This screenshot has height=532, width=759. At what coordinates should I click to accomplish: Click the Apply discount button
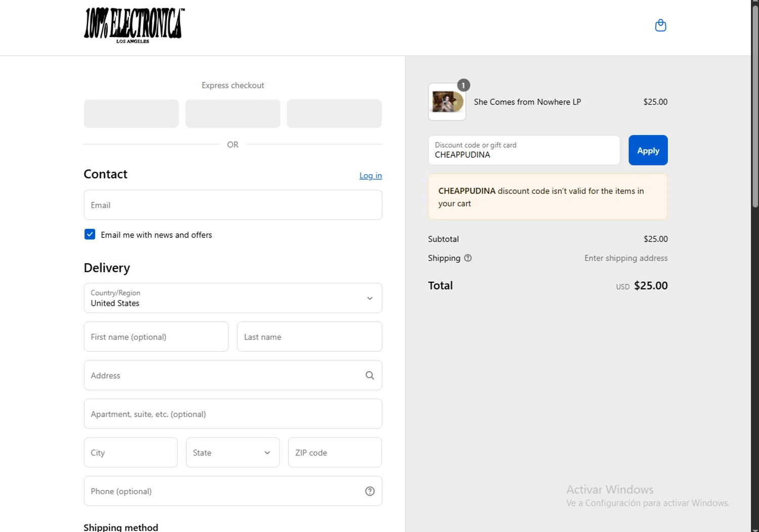648,150
